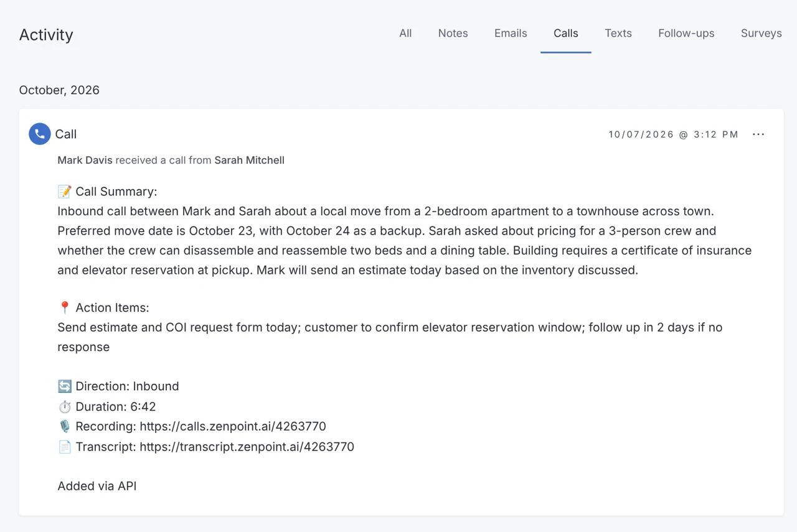Click the Activity page heading

pos(46,35)
